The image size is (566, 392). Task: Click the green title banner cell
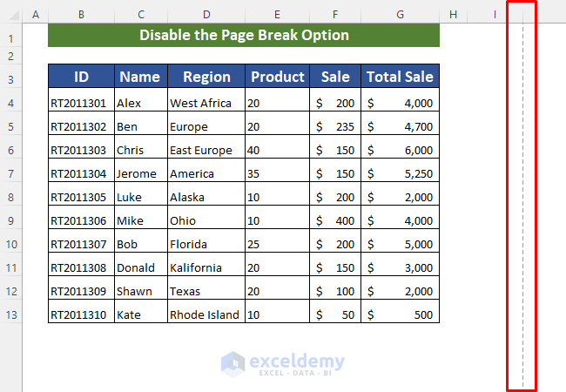[x=244, y=36]
